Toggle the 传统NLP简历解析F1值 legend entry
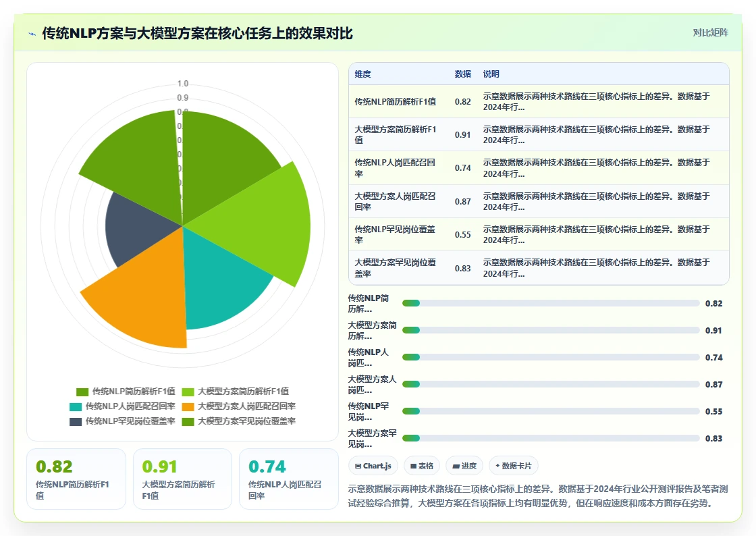Image resolution: width=756 pixels, height=536 pixels. 126,392
